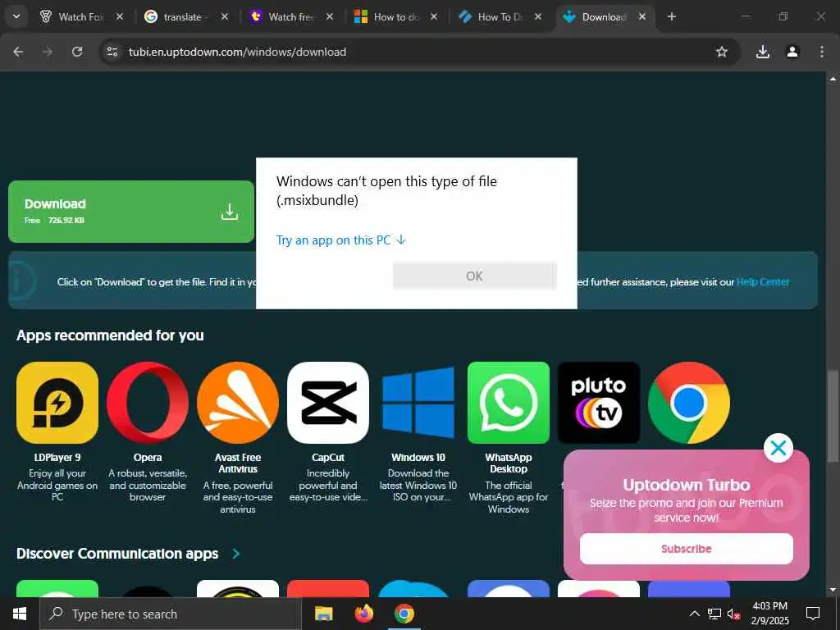This screenshot has height=630, width=840.
Task: Click the Windows 10 logo icon
Action: pyautogui.click(x=418, y=402)
